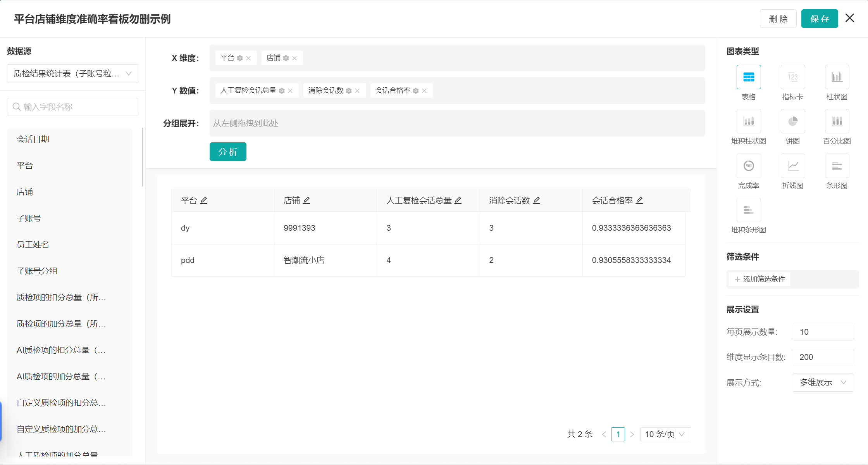Open the 10 条/页 page size dropdown
Viewport: 868px width, 465px height.
(x=665, y=434)
